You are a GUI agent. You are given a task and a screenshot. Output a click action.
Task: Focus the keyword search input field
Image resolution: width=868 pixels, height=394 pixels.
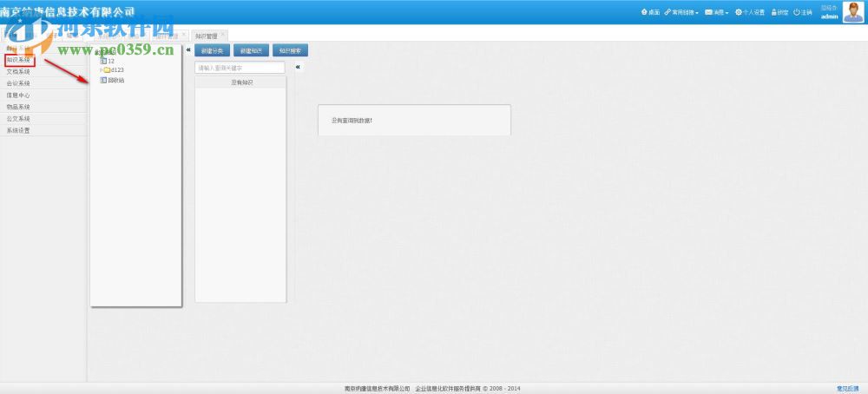(x=240, y=68)
